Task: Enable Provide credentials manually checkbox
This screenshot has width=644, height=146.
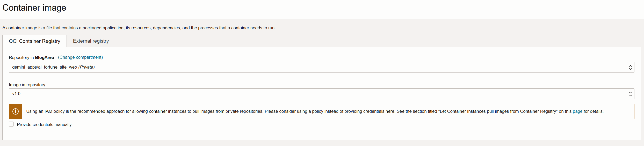Action: point(11,124)
